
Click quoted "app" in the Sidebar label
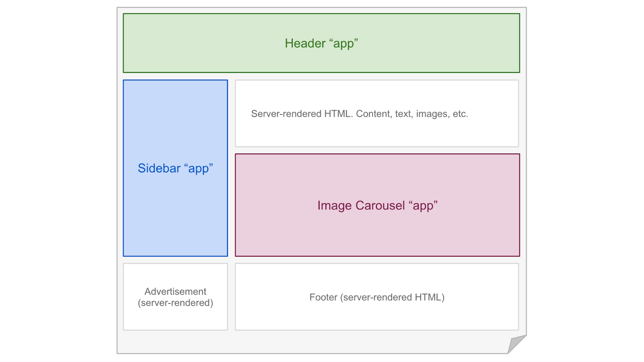click(199, 169)
